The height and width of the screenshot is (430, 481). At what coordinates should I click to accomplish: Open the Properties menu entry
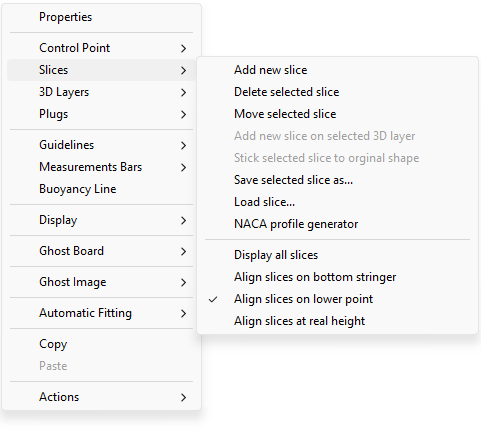tap(101, 17)
